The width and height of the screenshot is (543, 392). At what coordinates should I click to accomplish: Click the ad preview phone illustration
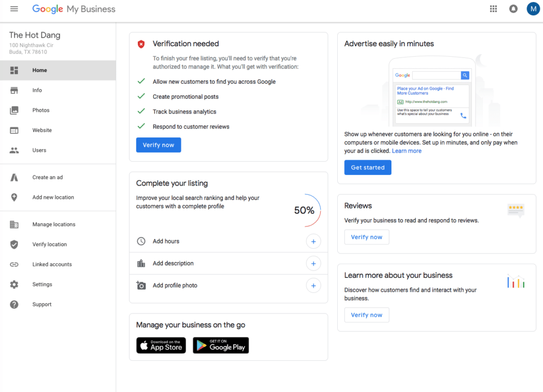pyautogui.click(x=432, y=91)
